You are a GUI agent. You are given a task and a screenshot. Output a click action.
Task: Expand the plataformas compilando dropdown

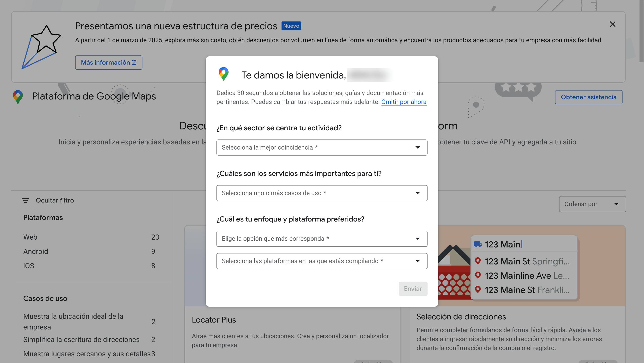pos(322,261)
